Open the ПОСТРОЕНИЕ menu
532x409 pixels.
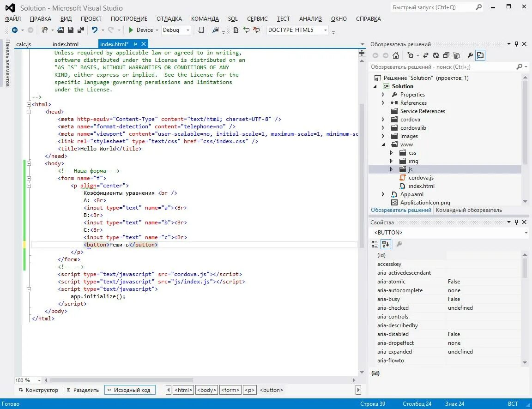click(129, 19)
